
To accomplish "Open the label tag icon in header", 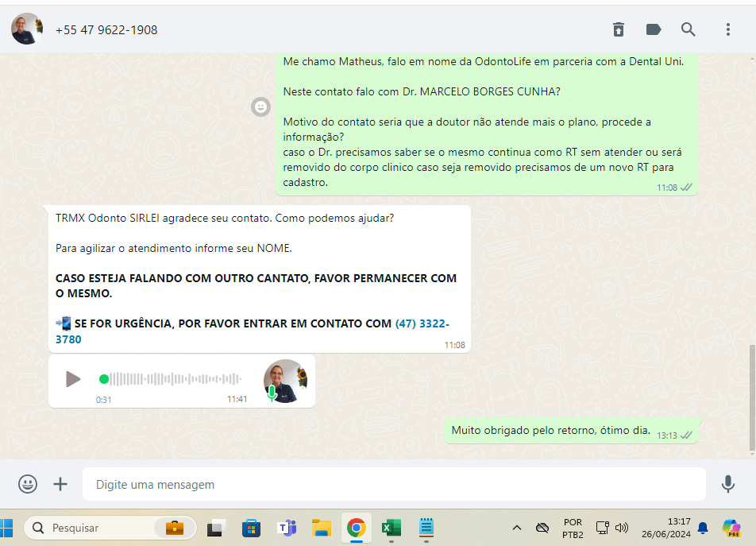I will pos(654,29).
